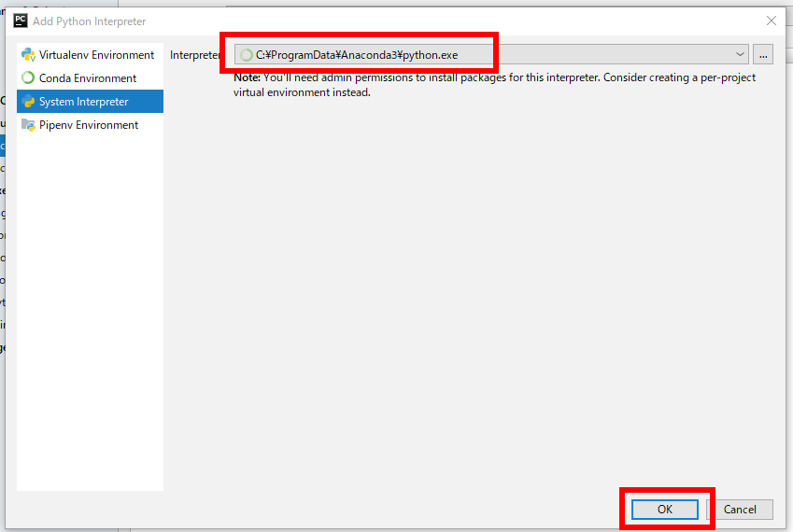This screenshot has height=532, width=793.
Task: Click the PyCharm logo in title bar
Action: (x=21, y=21)
